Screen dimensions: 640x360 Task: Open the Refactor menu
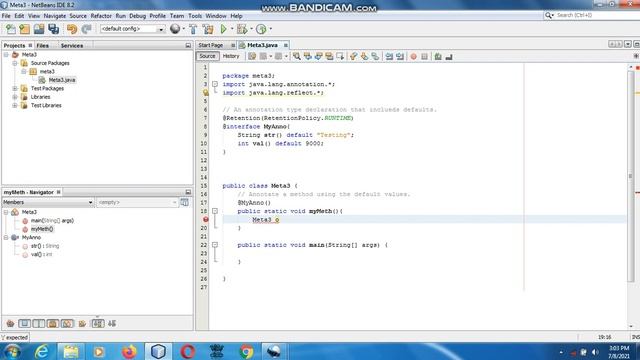coord(101,16)
